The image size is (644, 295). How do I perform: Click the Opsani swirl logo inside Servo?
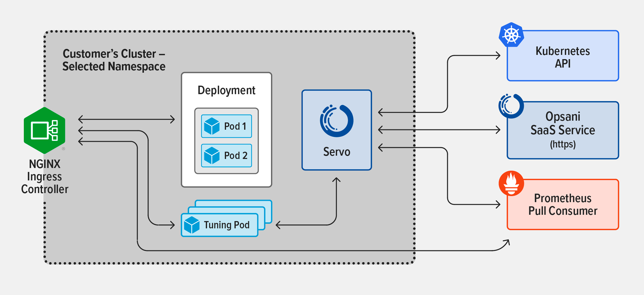coord(336,121)
